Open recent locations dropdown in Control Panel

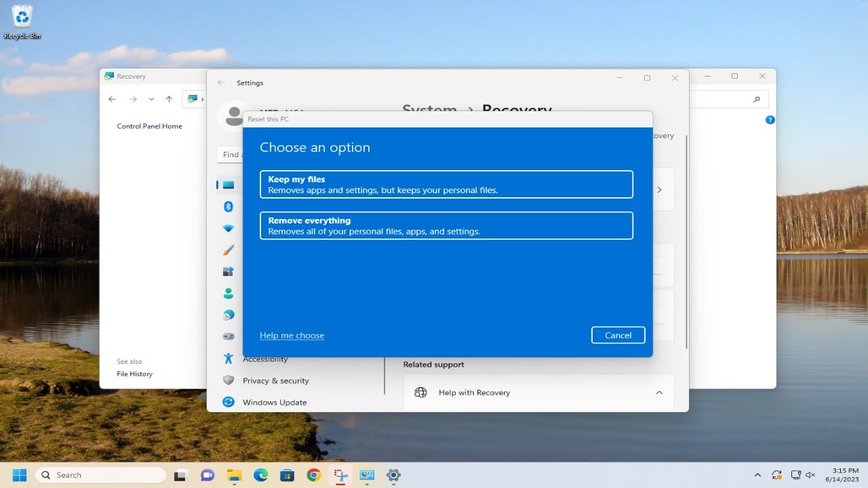coord(151,99)
